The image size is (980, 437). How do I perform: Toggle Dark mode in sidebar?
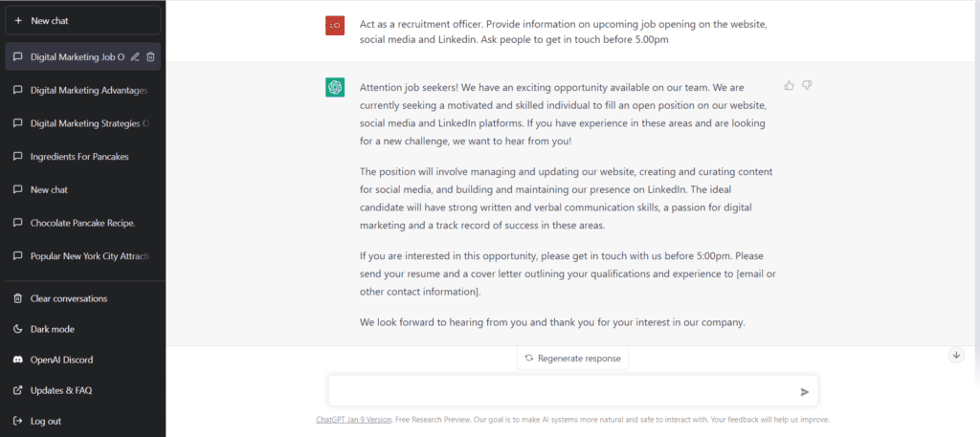click(x=82, y=329)
